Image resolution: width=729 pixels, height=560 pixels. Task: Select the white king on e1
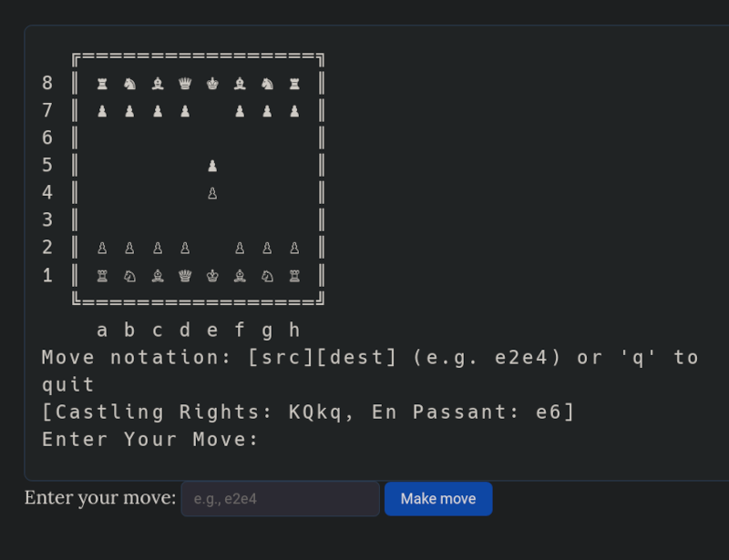(212, 275)
